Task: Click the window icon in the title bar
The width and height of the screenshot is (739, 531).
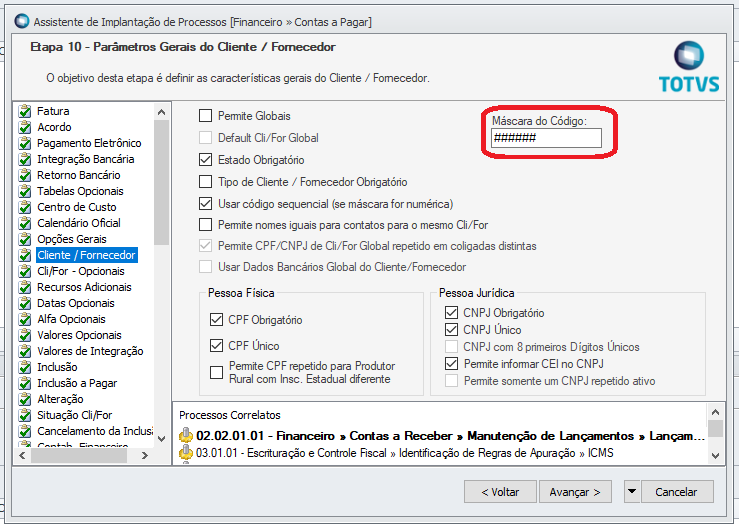Action: click(22, 22)
